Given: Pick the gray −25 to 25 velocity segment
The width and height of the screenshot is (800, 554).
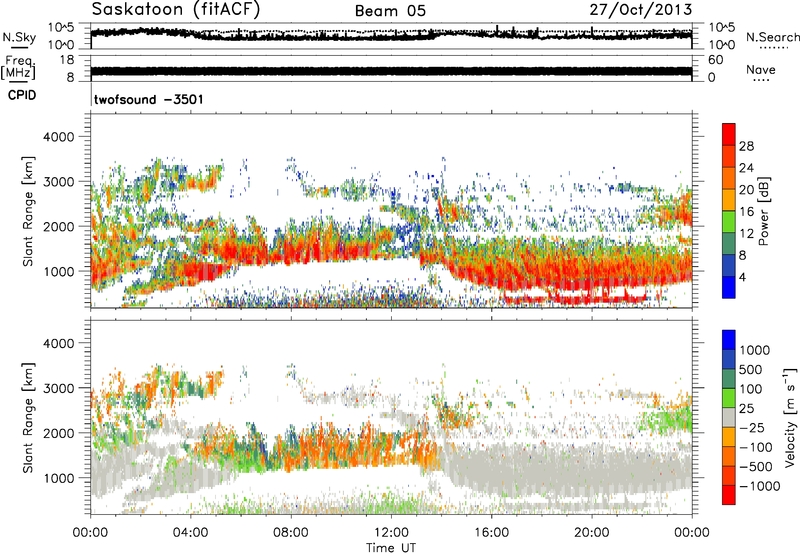Looking at the screenshot, I should click(x=729, y=417).
